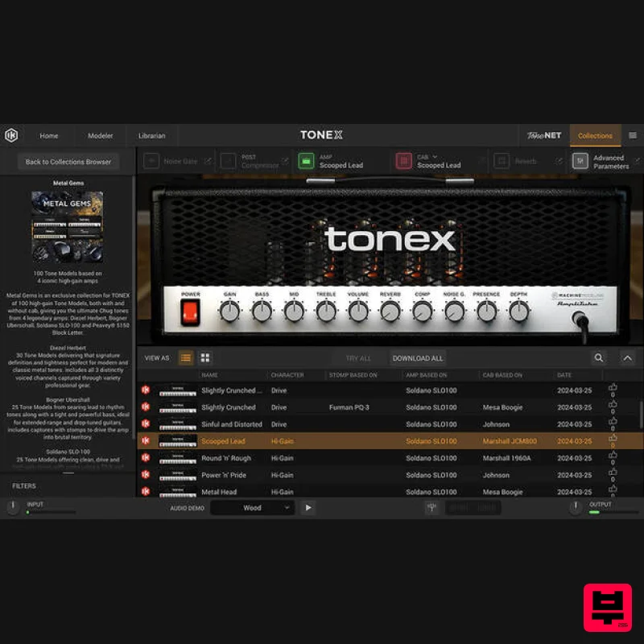Image resolution: width=644 pixels, height=644 pixels.
Task: Adjust the REVERB knob
Action: [390, 312]
